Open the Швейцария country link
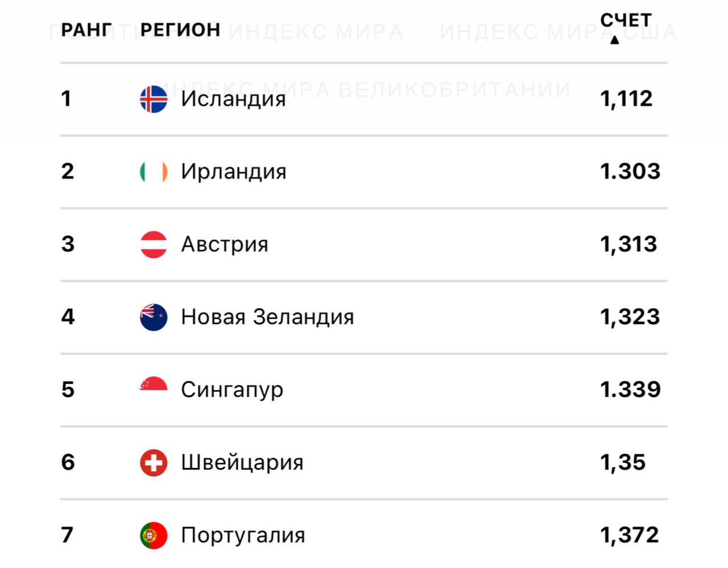The width and height of the screenshot is (728, 568). point(242,463)
